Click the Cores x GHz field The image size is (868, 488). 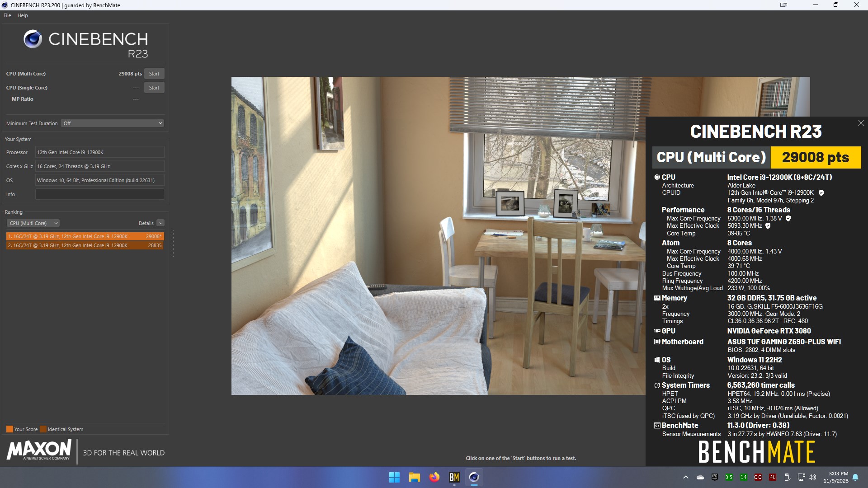[x=100, y=166]
